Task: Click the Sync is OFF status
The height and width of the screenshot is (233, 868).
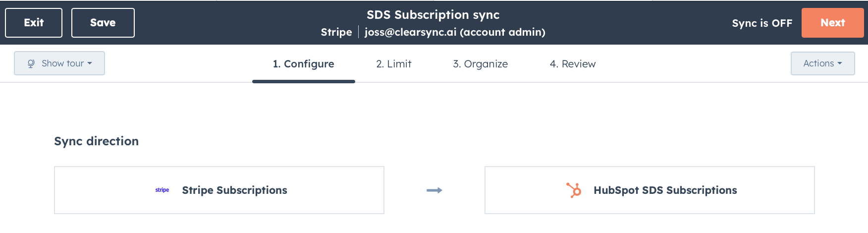Action: tap(762, 23)
